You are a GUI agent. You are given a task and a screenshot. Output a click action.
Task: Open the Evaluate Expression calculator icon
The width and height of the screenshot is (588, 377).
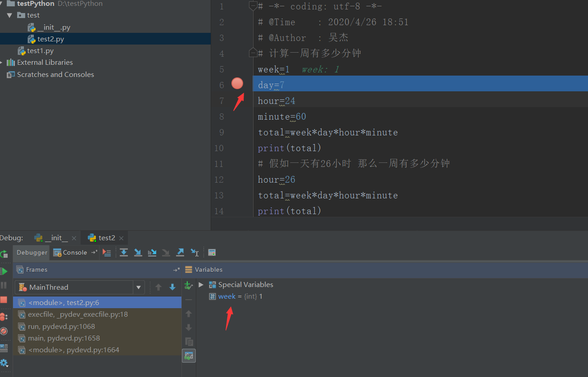pos(212,252)
